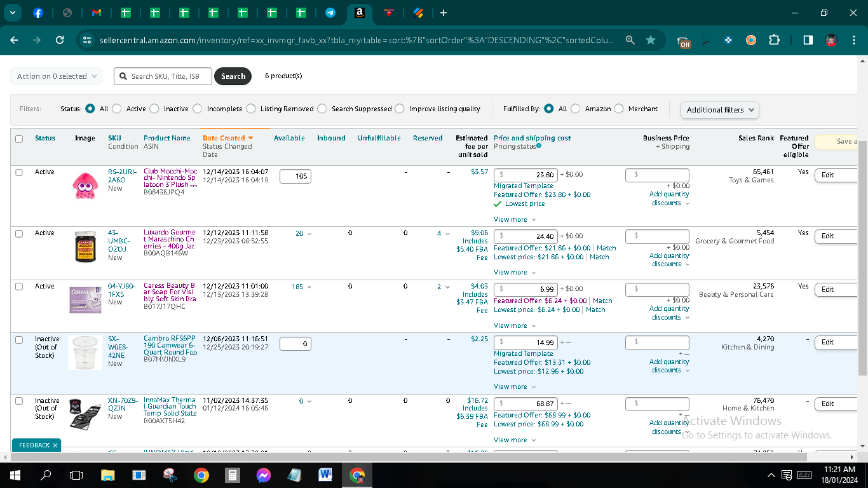Filter by Fulfilled By Merchant
This screenshot has width=868, height=488.
click(619, 109)
